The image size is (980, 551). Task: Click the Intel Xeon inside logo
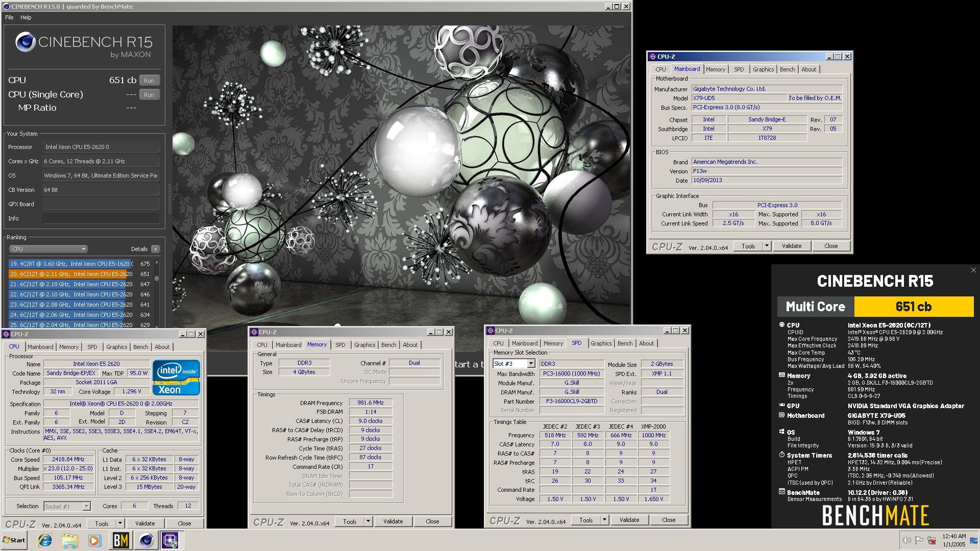click(176, 378)
